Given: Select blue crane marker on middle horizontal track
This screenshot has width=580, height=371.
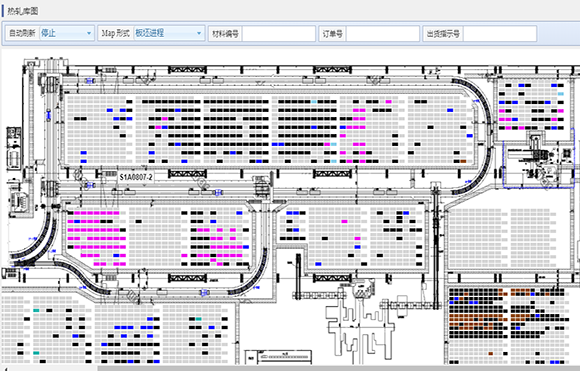Looking at the screenshot, I should tap(219, 192).
